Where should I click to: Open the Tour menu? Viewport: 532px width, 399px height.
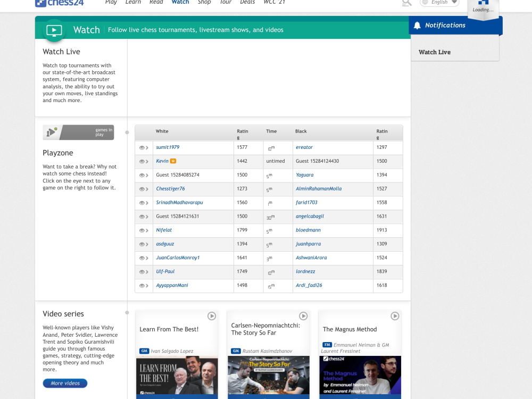coord(226,2)
